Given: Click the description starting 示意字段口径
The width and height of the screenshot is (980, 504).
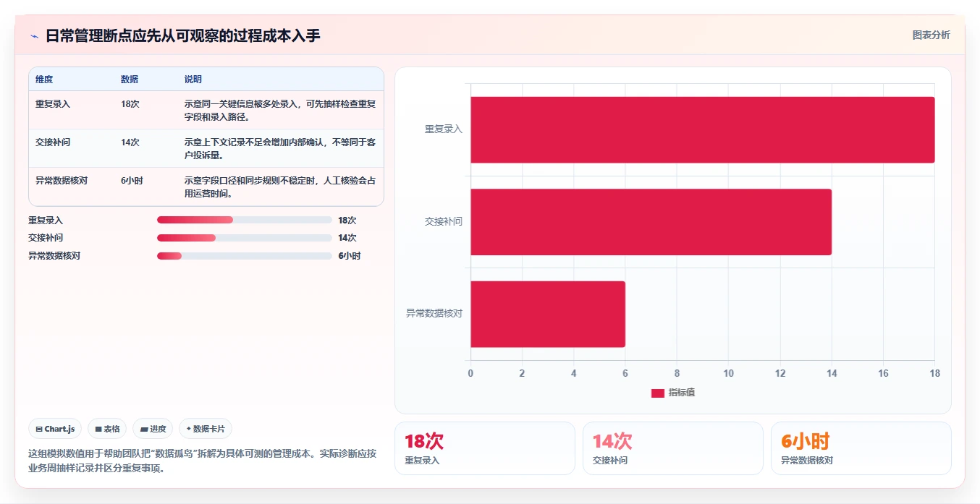Looking at the screenshot, I should coord(280,187).
